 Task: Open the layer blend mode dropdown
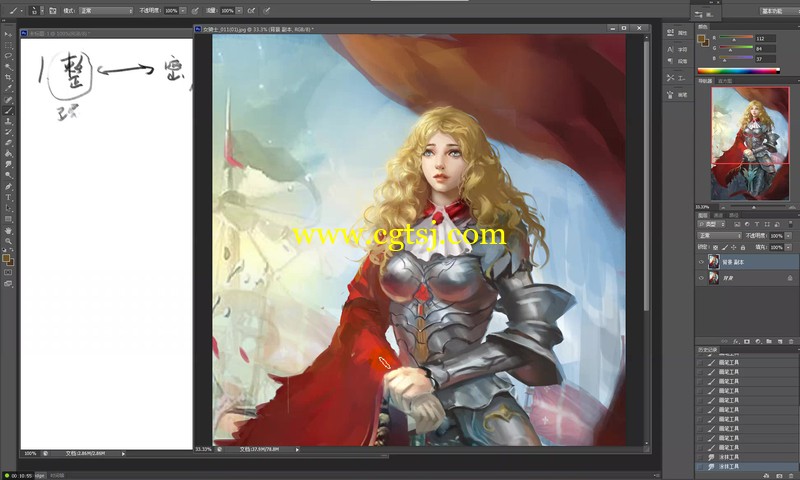pos(719,236)
